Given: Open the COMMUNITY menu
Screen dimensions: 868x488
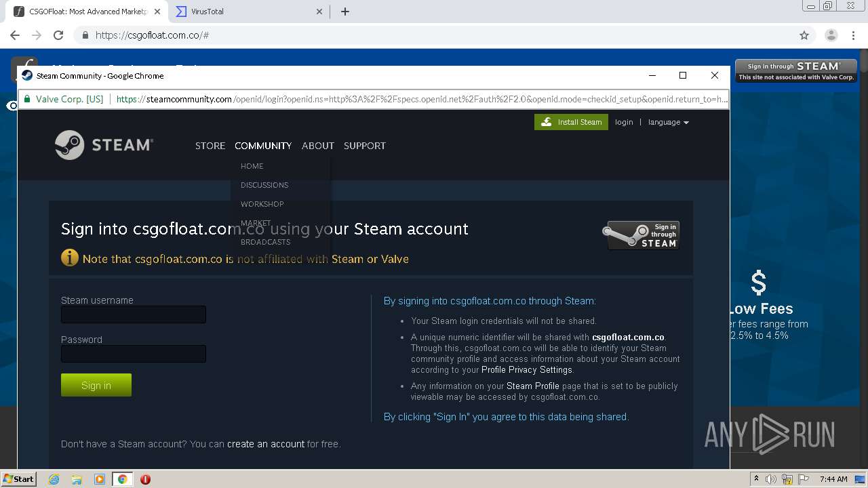Looking at the screenshot, I should (263, 146).
